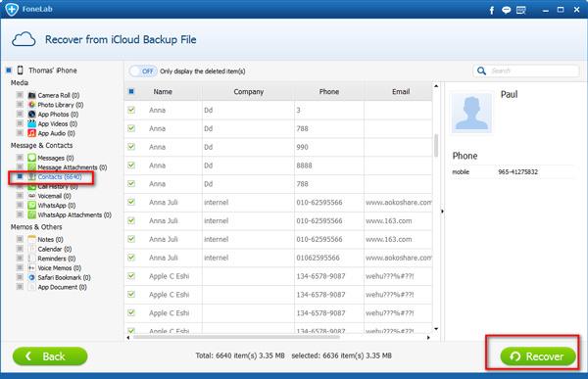Sort by the Company column header
The image size is (588, 379).
click(248, 91)
